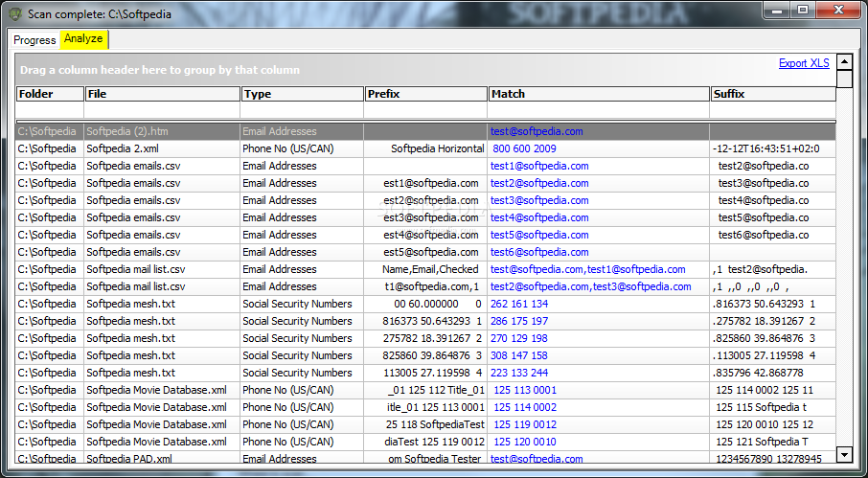Click match 125 114 0002

point(525,407)
